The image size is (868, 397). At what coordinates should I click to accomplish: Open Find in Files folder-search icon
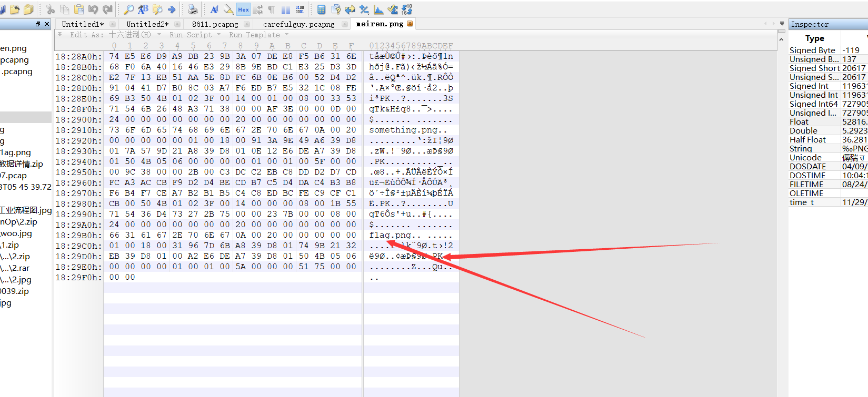tap(157, 9)
